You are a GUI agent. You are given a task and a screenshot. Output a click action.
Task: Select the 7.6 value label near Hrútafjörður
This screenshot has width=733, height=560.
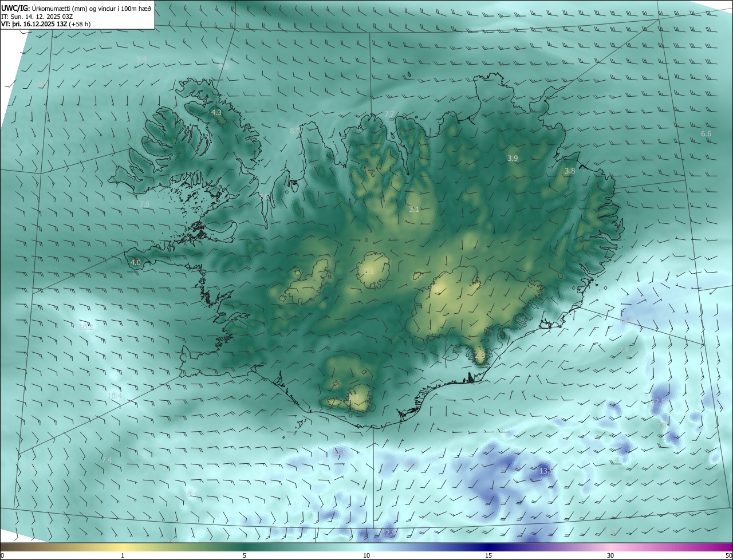tap(264, 197)
